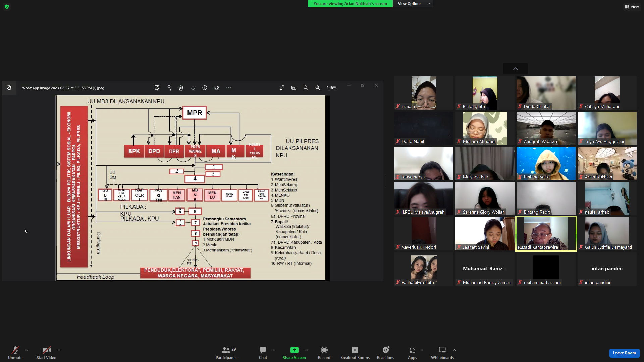This screenshot has height=362, width=644.
Task: Open the Reactions menu
Action: pos(385,353)
